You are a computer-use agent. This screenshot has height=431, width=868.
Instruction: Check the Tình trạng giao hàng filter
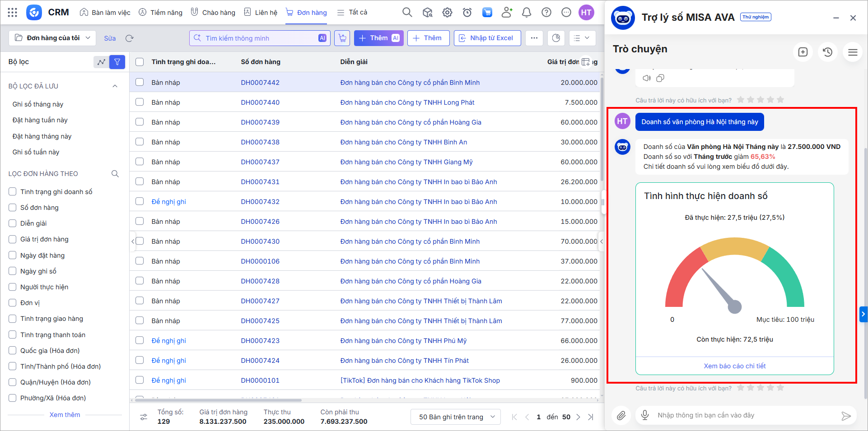coord(13,319)
